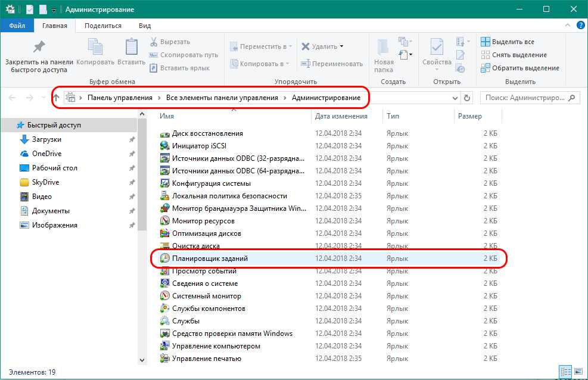The width and height of the screenshot is (588, 380).
Task: Open Изображения in the sidebar
Action: (54, 225)
